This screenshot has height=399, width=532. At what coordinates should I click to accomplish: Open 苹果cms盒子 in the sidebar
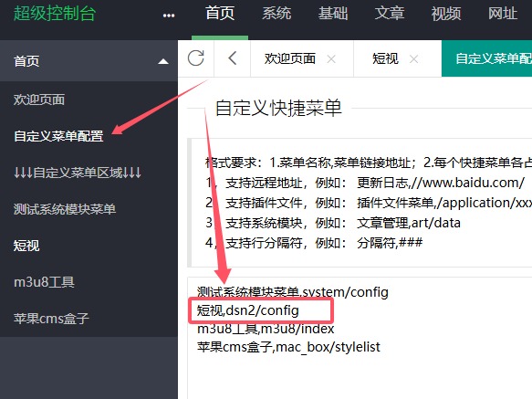[x=51, y=319]
